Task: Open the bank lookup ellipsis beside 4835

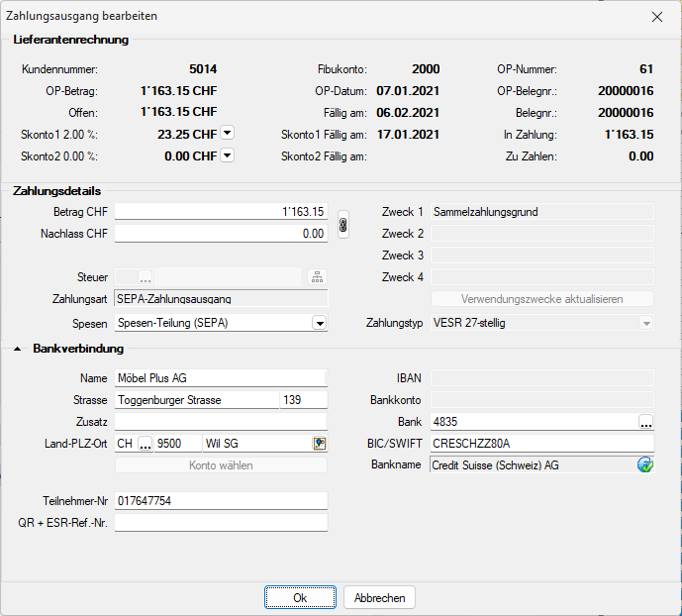Action: [x=645, y=422]
